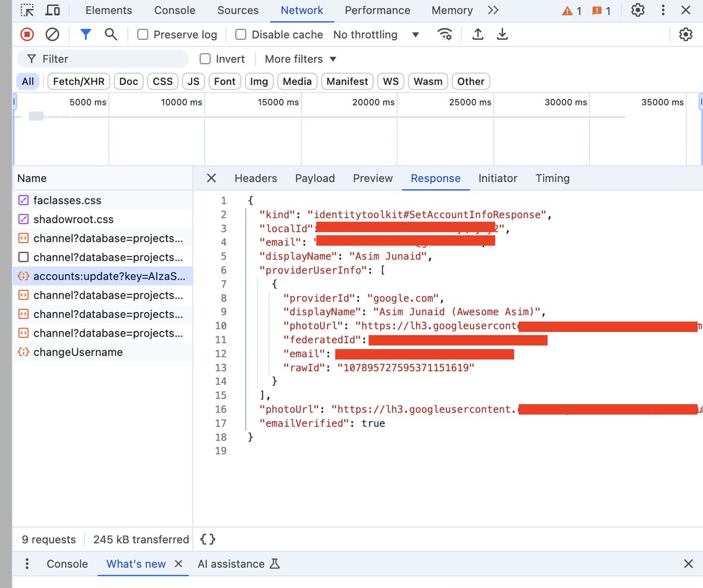This screenshot has width=703, height=588.
Task: Open drawer three-dot menu
Action: 27,564
